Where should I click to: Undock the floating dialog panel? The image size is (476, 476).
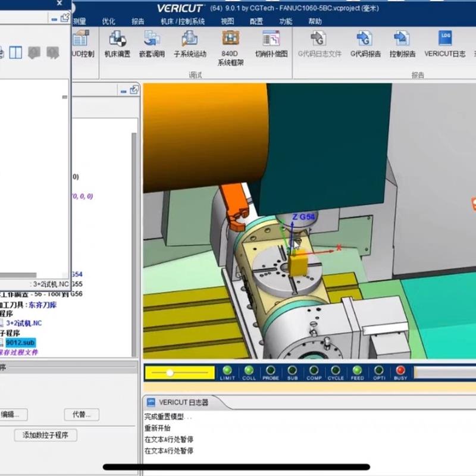pos(65,18)
